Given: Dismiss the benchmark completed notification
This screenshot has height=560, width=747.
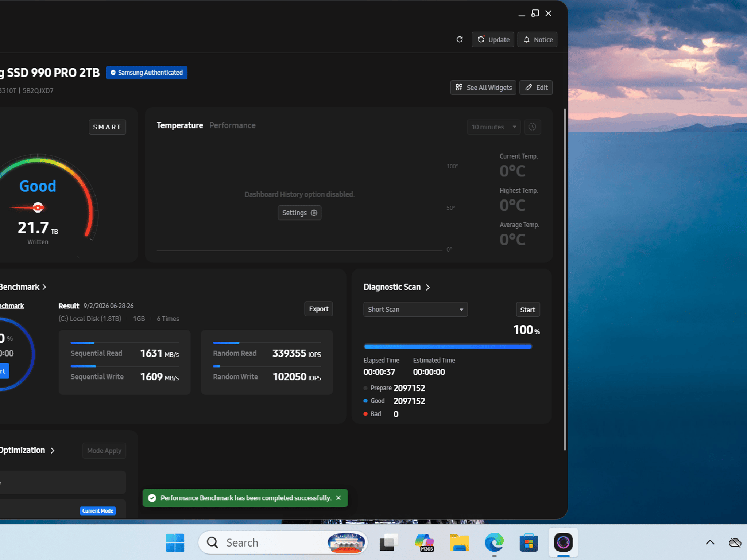Looking at the screenshot, I should pos(338,498).
